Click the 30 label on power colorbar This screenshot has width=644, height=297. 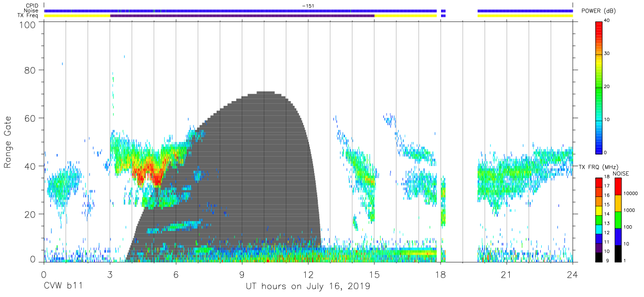click(x=607, y=54)
